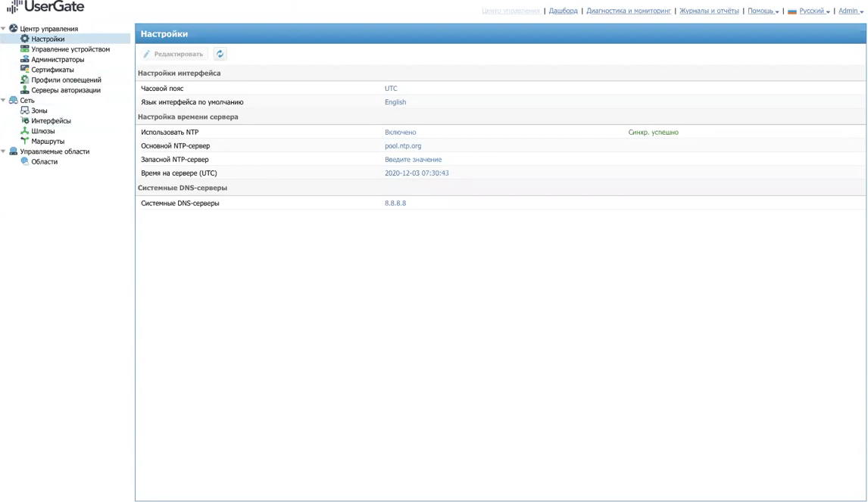Refresh the settings with the reload icon
This screenshot has height=502, width=868.
(220, 54)
